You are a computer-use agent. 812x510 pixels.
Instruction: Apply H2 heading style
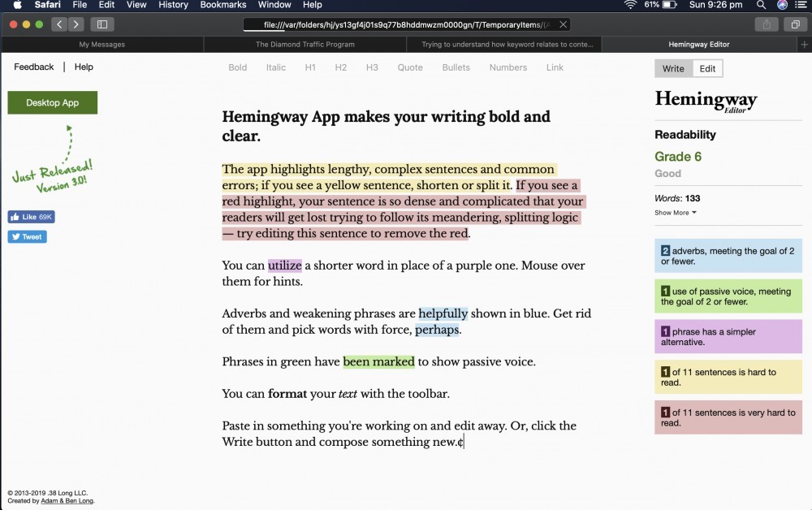341,67
